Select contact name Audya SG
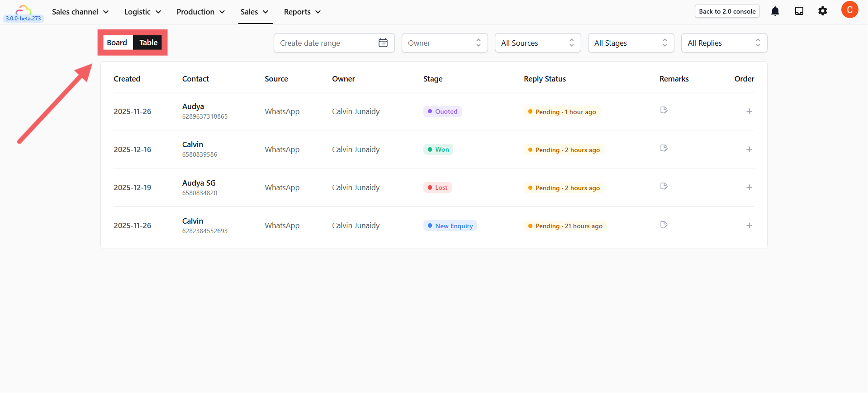The height and width of the screenshot is (393, 868). click(x=199, y=183)
